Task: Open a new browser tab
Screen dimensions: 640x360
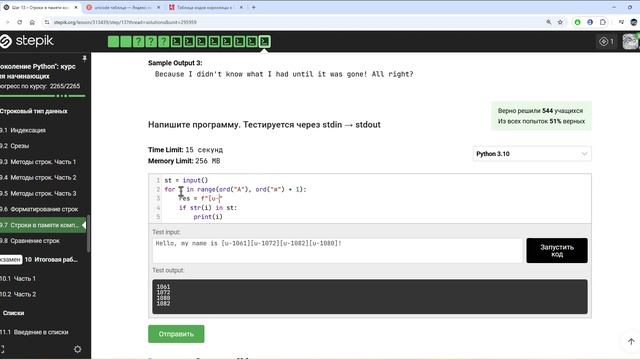Action: point(253,7)
